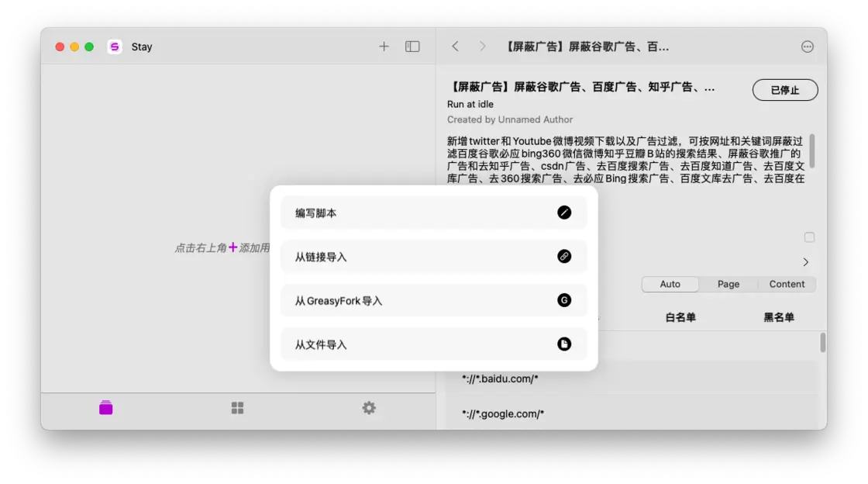The height and width of the screenshot is (484, 868).
Task: Expand the right chevron disclosure row
Action: point(805,262)
